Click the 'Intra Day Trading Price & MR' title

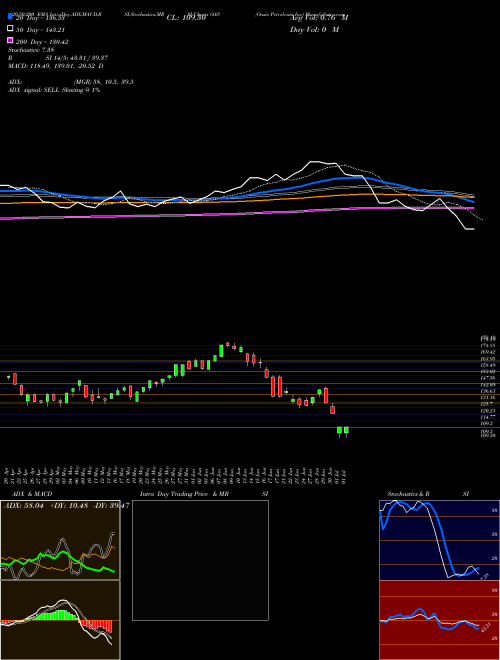pos(184,494)
